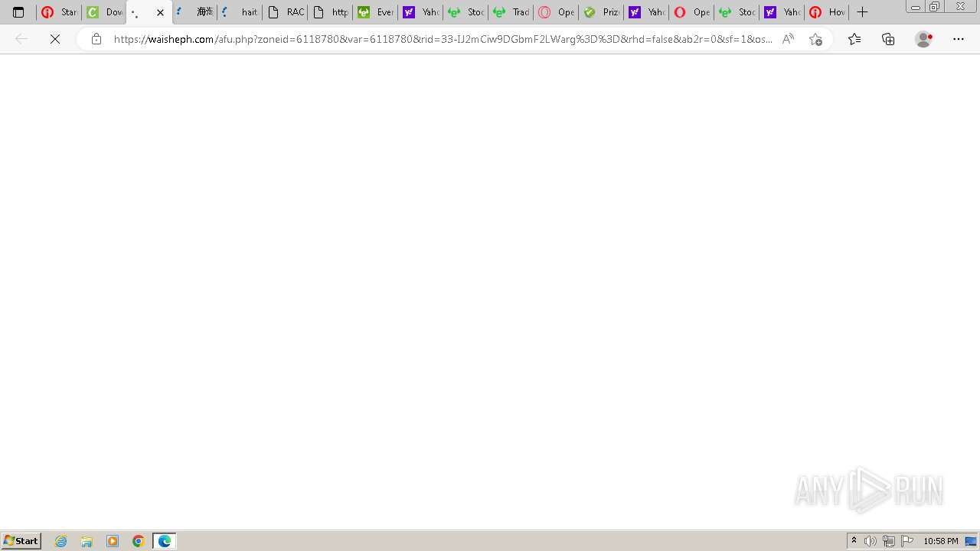Show hidden system tray icons
Viewport: 980px width, 551px height.
[854, 541]
